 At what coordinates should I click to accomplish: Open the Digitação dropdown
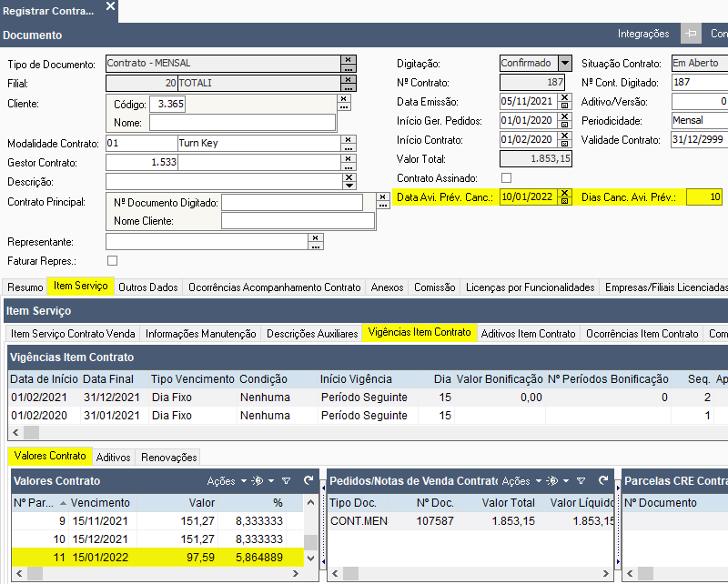(x=564, y=63)
